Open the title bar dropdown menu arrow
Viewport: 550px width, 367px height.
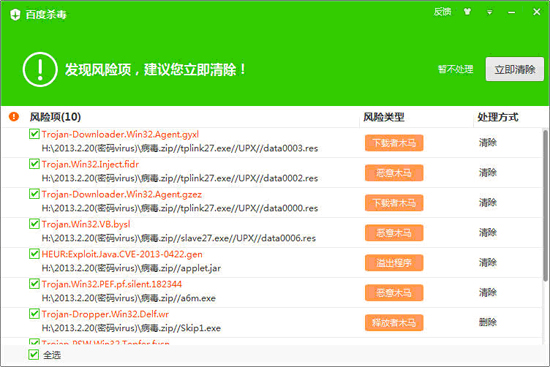pos(489,12)
